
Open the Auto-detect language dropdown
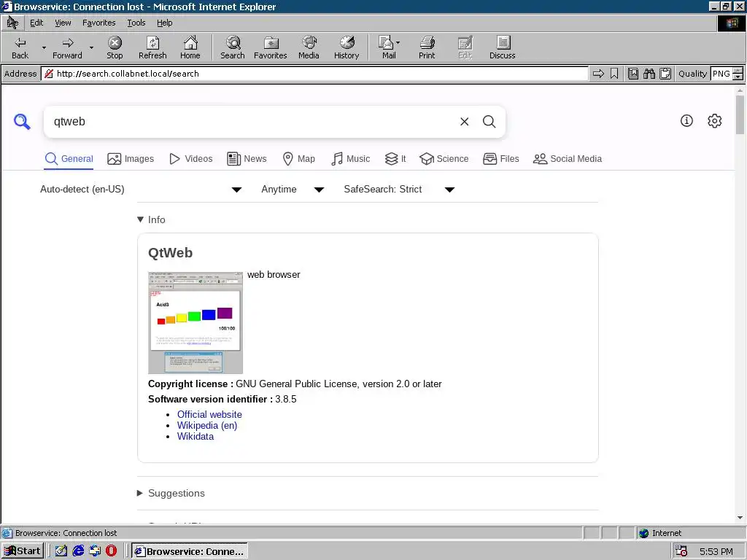coord(141,189)
